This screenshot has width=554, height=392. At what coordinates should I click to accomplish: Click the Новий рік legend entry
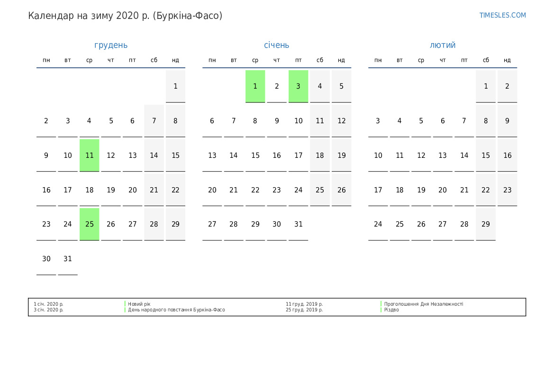139,304
